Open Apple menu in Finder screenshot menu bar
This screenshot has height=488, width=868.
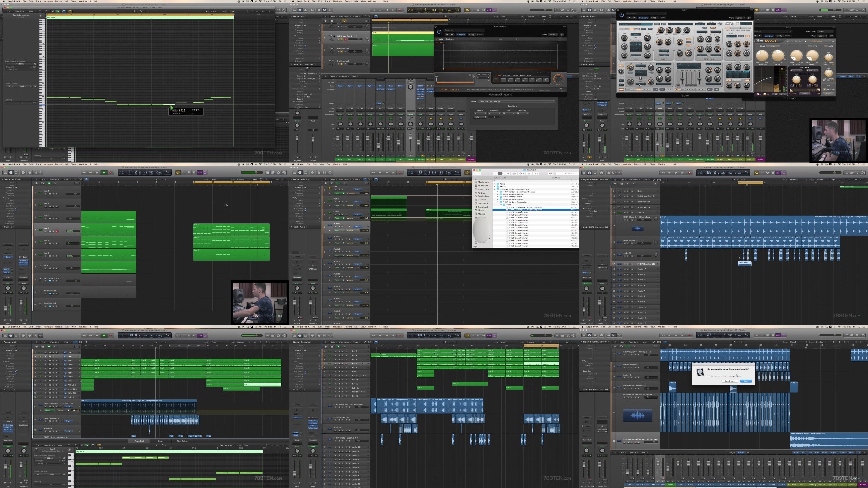293,164
